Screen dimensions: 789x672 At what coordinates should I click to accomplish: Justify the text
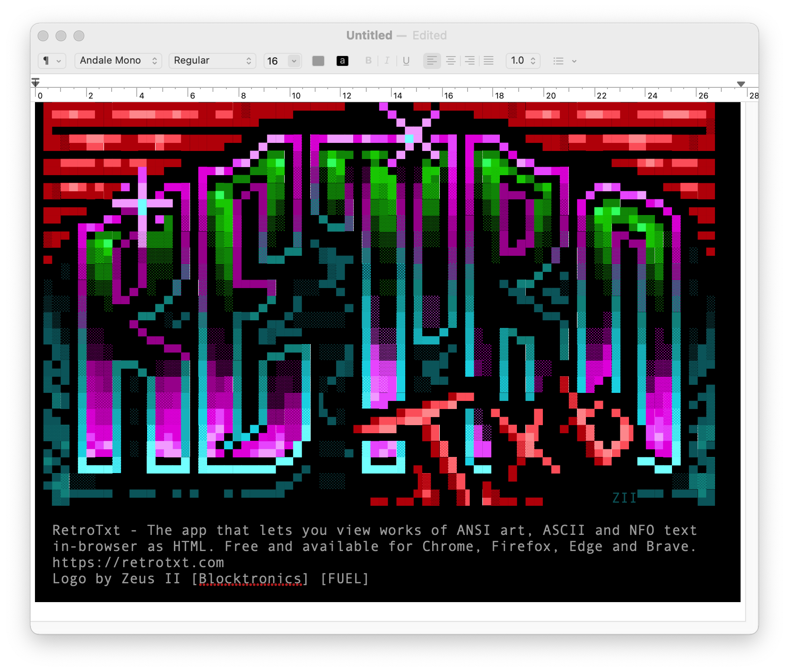[489, 60]
